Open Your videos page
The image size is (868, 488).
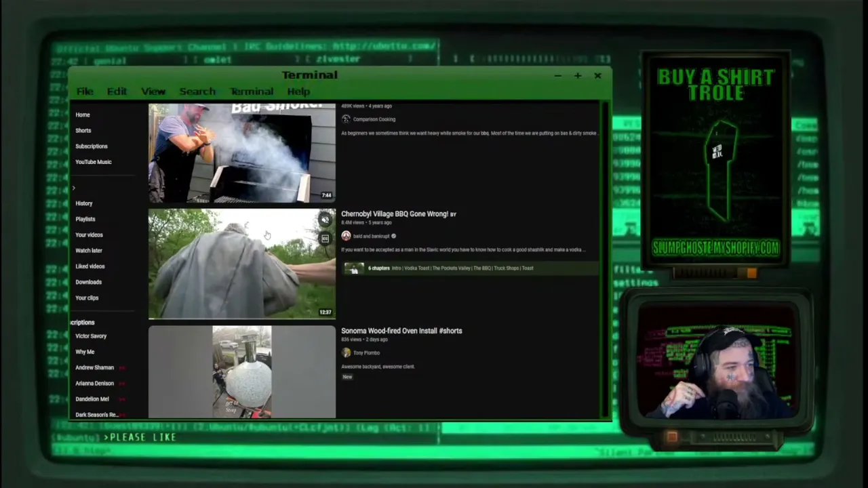pos(89,235)
